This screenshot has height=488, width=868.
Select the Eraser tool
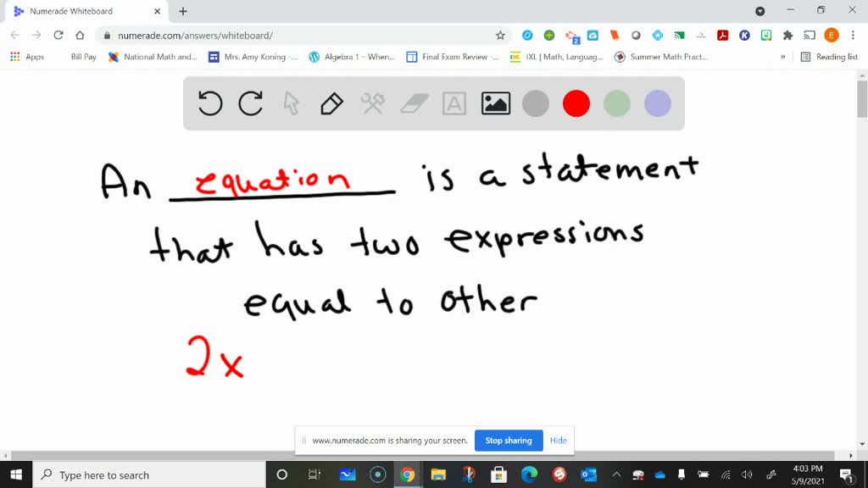413,103
